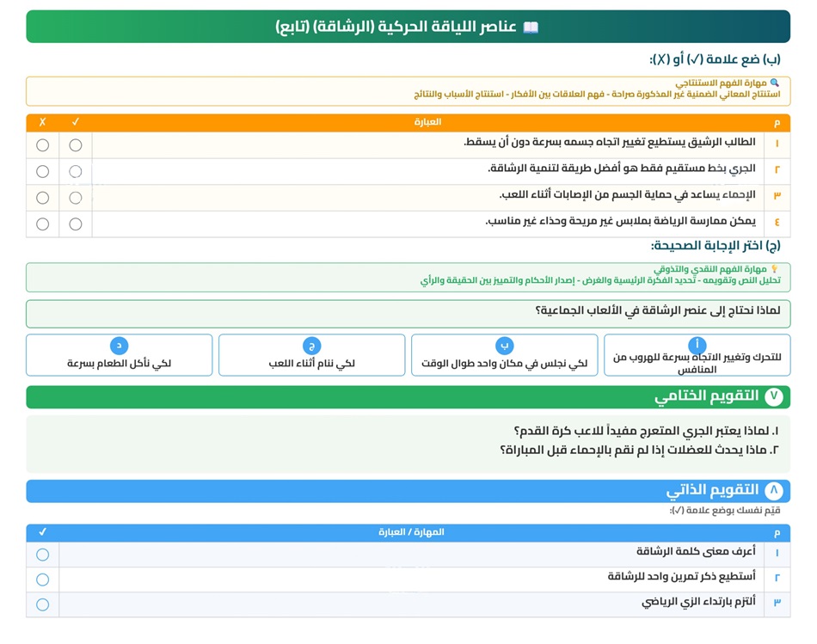Image resolution: width=817 pixels, height=644 pixels.
Task: Mark statement ٣ about الإحماء as X
Action: point(43,198)
